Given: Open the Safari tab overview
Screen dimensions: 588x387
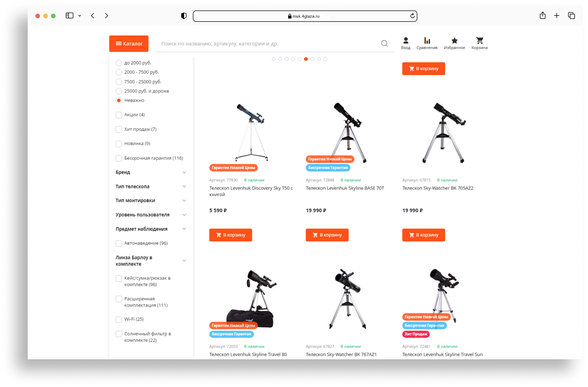Looking at the screenshot, I should [571, 16].
